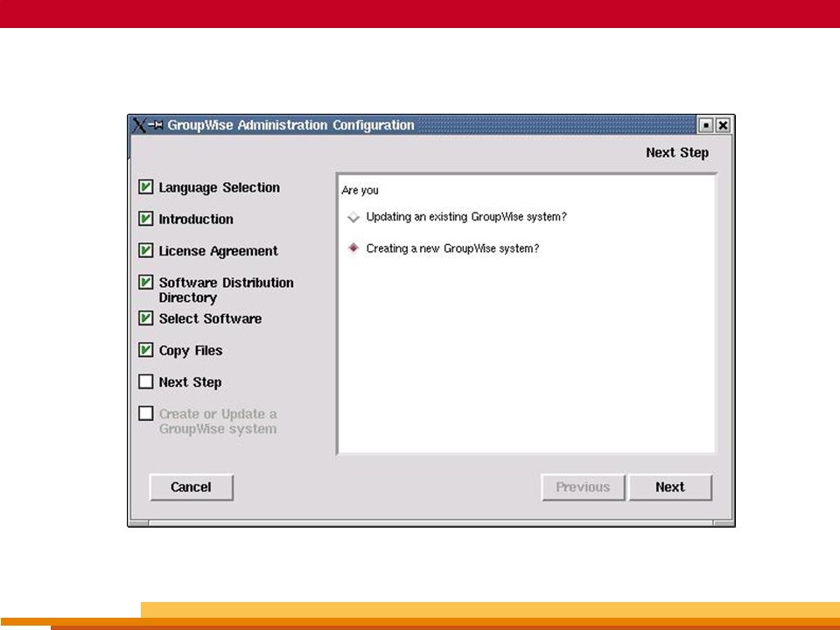Click the Language Selection step checkbox
This screenshot has width=840, height=630.
pos(146,187)
